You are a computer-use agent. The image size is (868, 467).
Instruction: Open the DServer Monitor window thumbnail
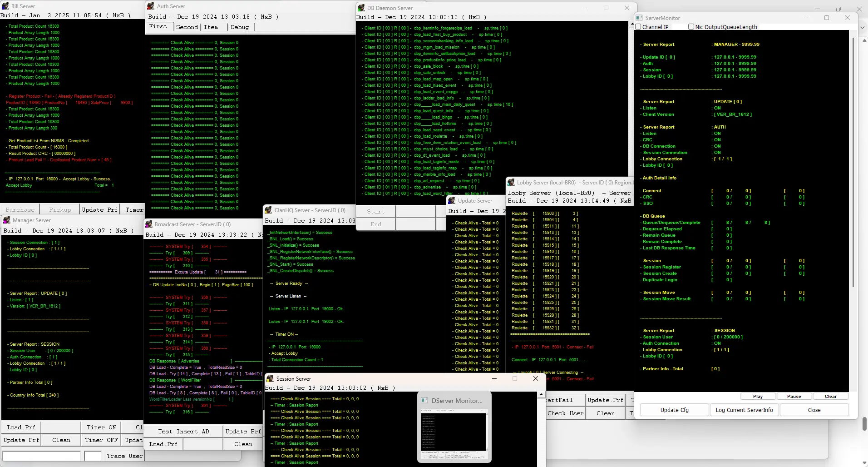click(454, 435)
